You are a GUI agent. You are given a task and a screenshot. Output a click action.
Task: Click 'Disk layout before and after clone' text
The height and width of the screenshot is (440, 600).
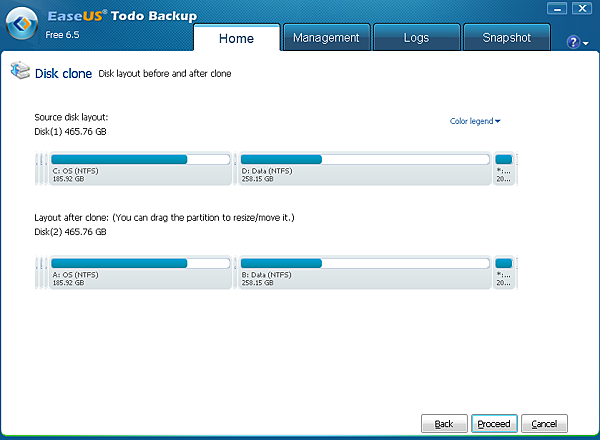click(165, 73)
